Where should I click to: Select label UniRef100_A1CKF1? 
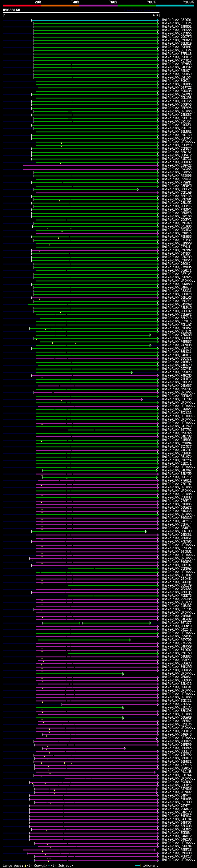point(176,125)
